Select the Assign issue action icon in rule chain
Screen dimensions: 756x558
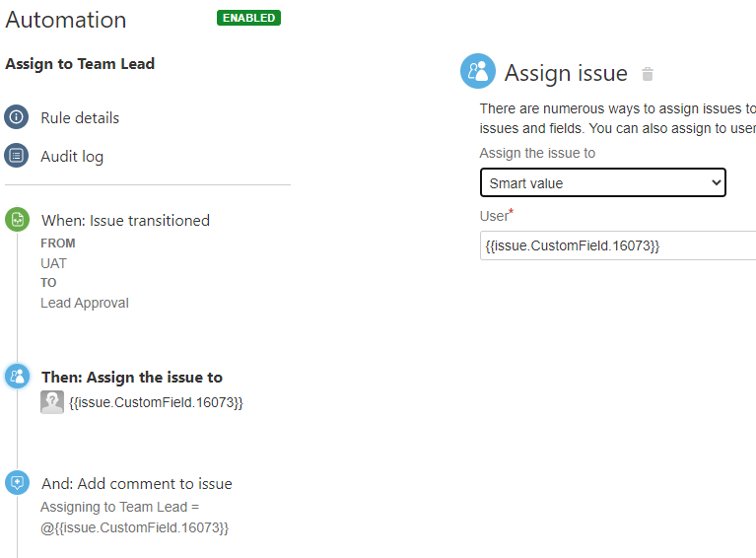click(18, 377)
